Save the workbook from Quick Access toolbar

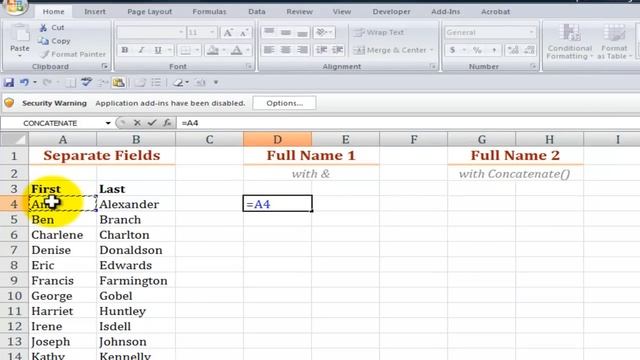tap(9, 83)
